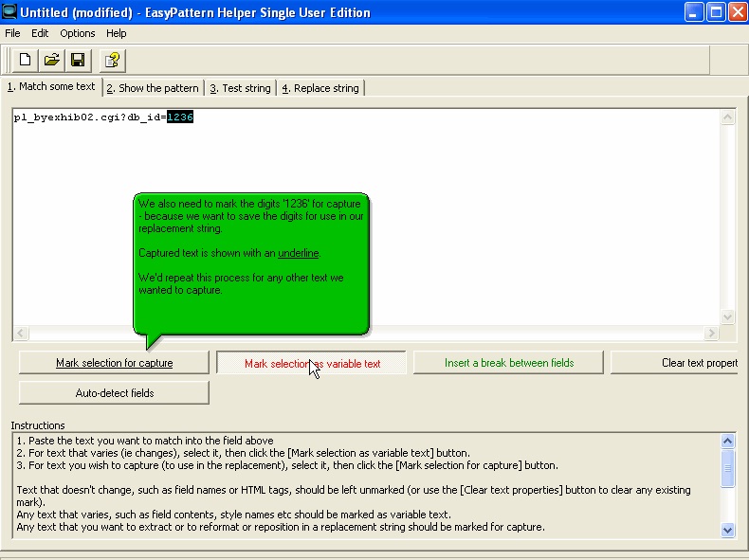Click Mark selection as variable text button
Viewport: 749px width, 560px height.
311,363
